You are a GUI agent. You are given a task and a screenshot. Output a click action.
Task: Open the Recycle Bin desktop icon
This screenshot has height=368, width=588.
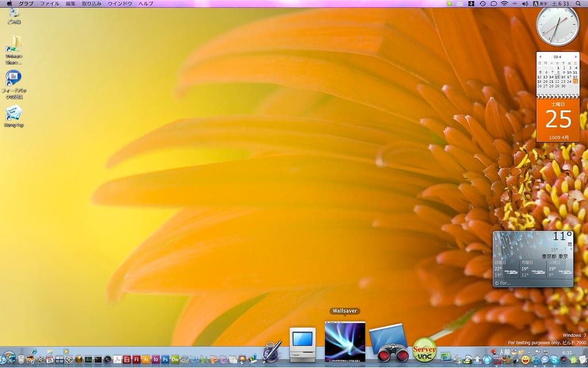(x=14, y=16)
